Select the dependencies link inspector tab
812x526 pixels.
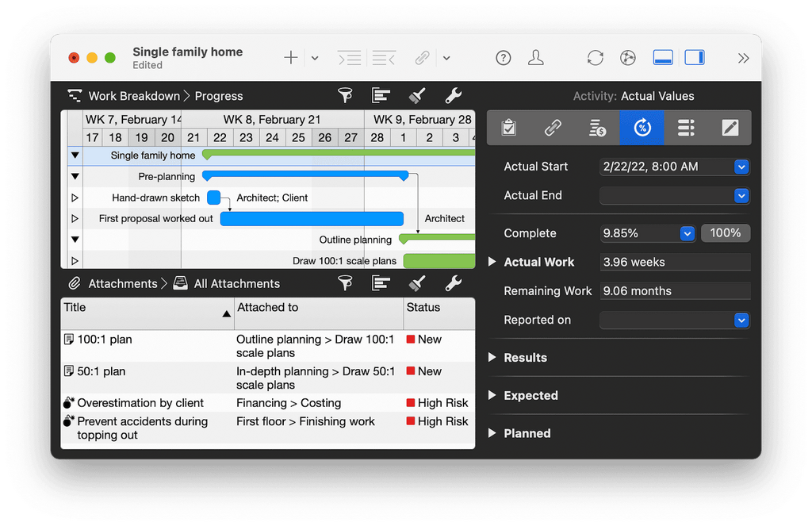pyautogui.click(x=553, y=127)
